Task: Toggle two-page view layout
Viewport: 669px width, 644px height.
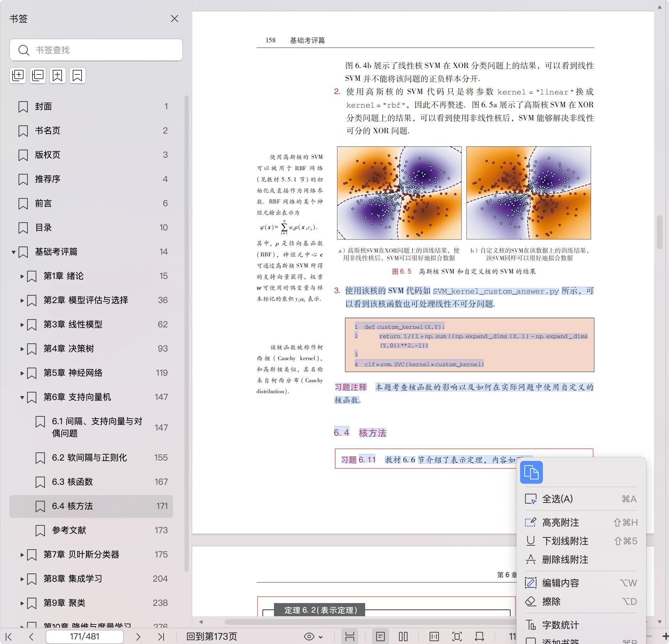Action: point(403,637)
